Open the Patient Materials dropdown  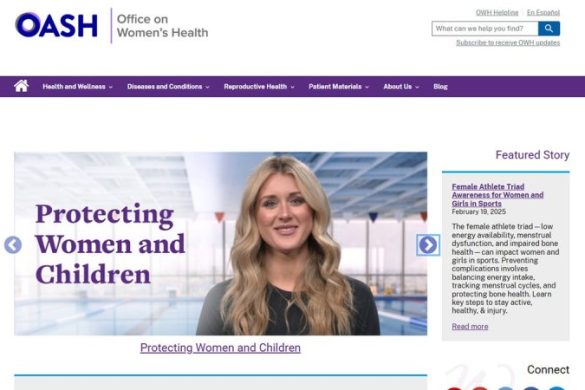pos(338,87)
